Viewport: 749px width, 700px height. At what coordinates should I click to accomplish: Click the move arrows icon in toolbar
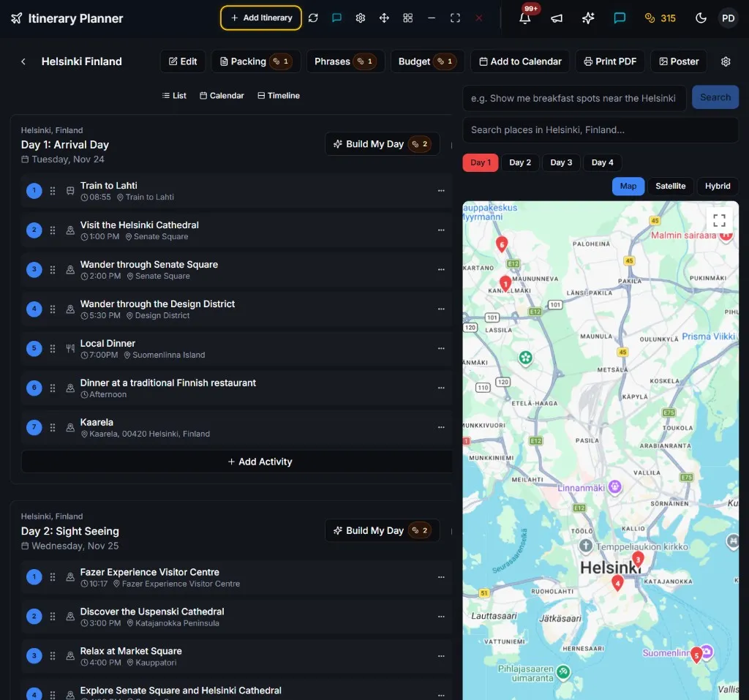pos(384,18)
